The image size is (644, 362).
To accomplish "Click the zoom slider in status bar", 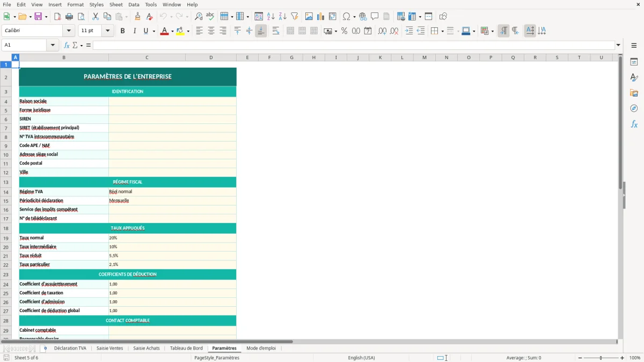I will pos(601,358).
